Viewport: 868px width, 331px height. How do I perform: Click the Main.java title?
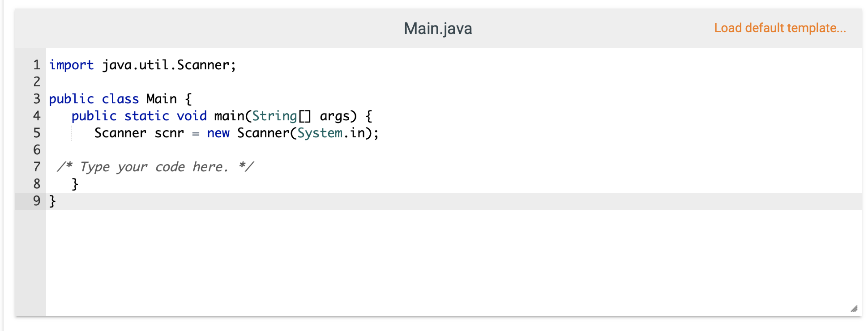point(438,28)
